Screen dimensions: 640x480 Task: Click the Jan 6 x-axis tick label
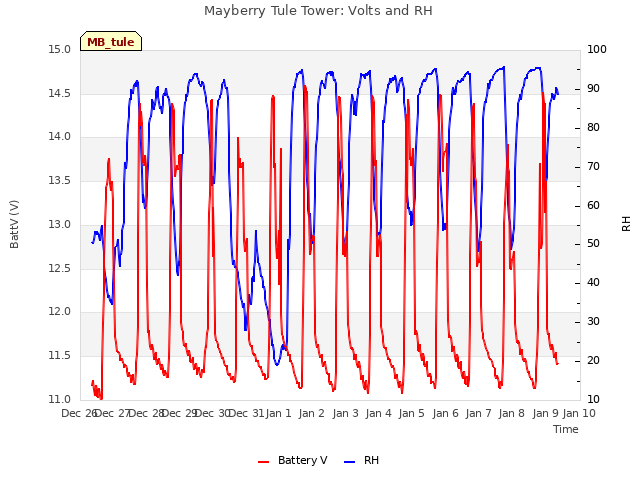tap(445, 413)
